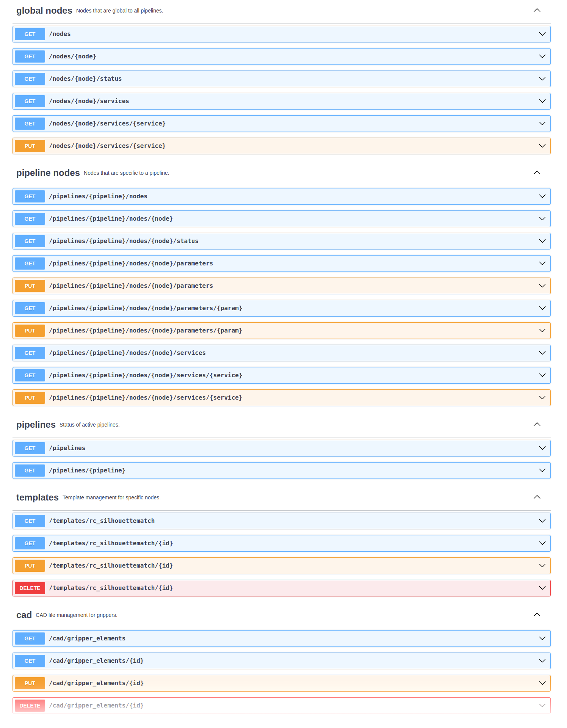Expand GET /nodes/{node}/services row chevron

coord(542,101)
